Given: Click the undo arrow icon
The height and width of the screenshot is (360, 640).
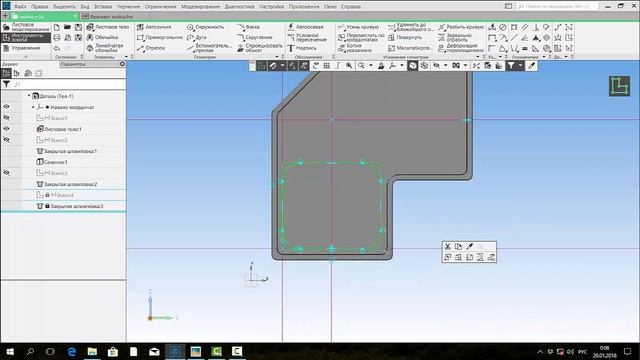Looking at the screenshot, I should coord(57,49).
